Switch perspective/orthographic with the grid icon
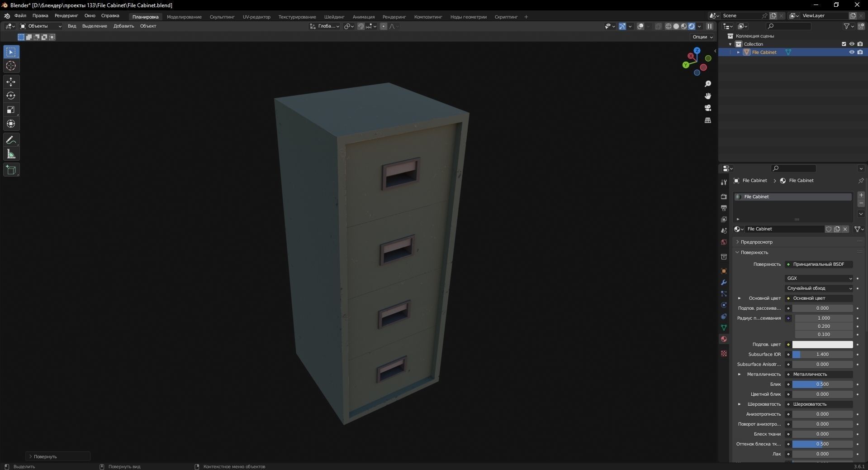The height and width of the screenshot is (470, 868). point(708,120)
